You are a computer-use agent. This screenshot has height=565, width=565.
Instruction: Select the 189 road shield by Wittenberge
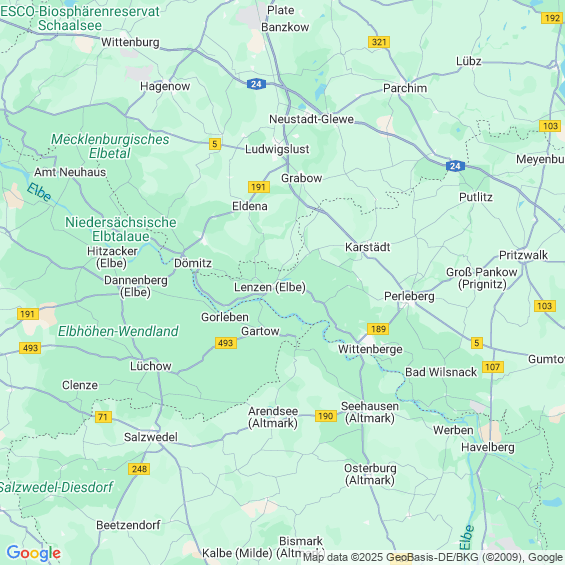coord(378,329)
